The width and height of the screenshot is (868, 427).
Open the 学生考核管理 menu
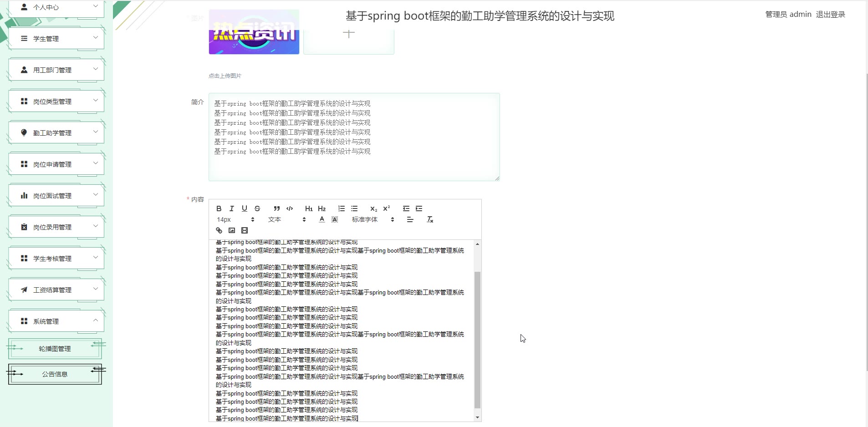[x=56, y=259]
